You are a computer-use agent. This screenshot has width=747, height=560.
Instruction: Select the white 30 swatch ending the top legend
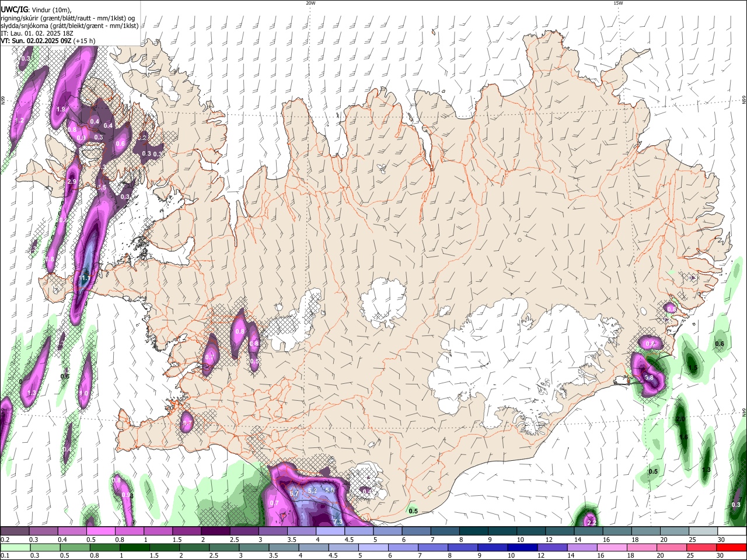(x=732, y=531)
